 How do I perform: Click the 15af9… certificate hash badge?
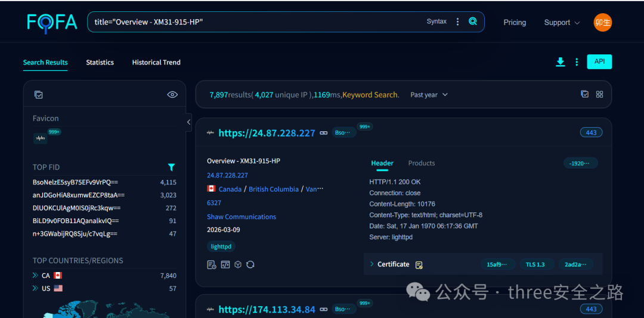click(498, 264)
